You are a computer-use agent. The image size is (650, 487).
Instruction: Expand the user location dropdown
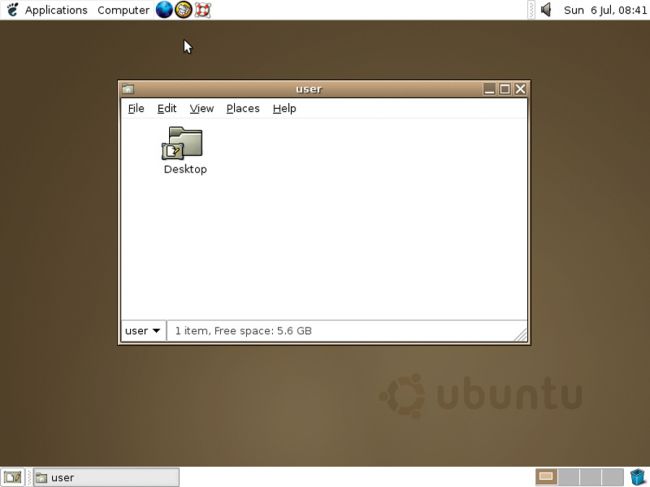tap(143, 331)
